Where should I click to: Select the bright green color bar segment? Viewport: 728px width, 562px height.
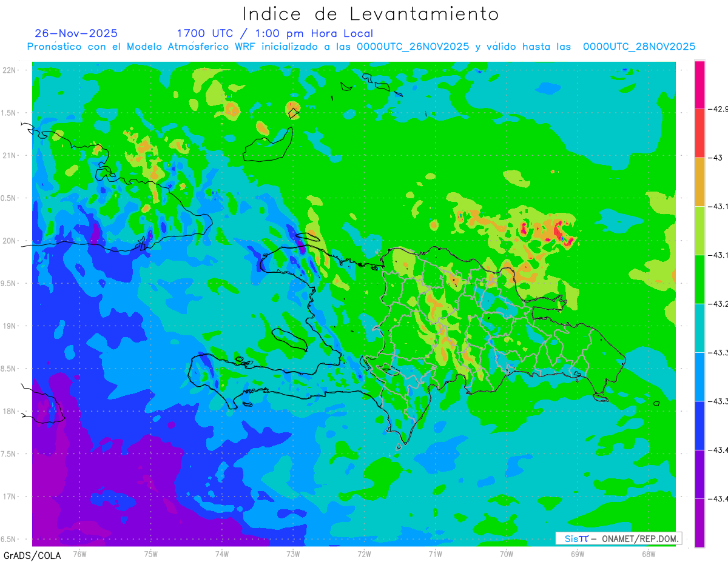(699, 279)
